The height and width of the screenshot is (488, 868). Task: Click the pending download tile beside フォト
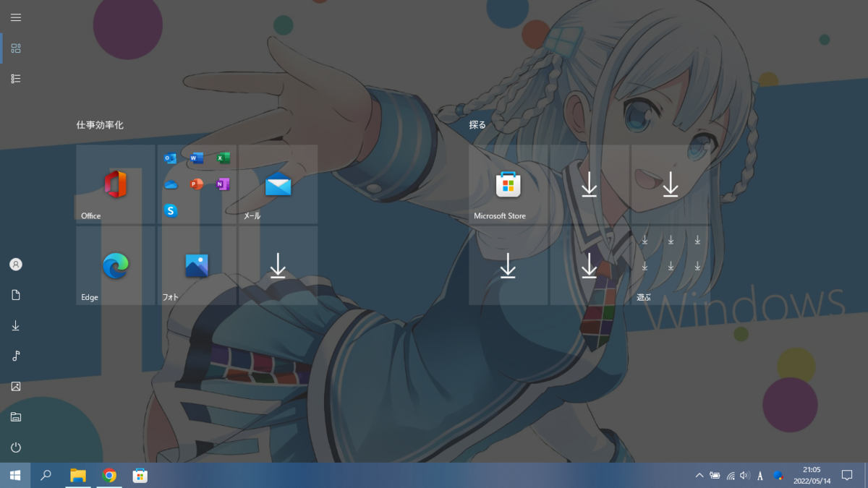[x=278, y=265]
